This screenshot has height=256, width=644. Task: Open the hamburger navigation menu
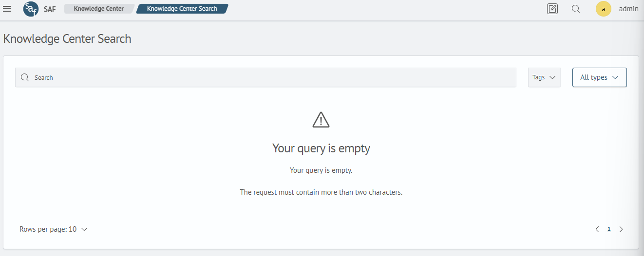[x=7, y=9]
